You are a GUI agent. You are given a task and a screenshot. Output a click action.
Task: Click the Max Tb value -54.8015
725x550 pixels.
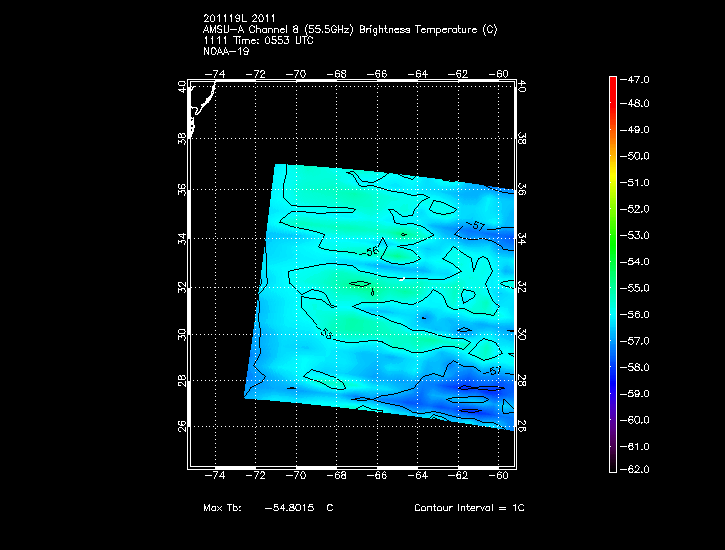tap(288, 508)
